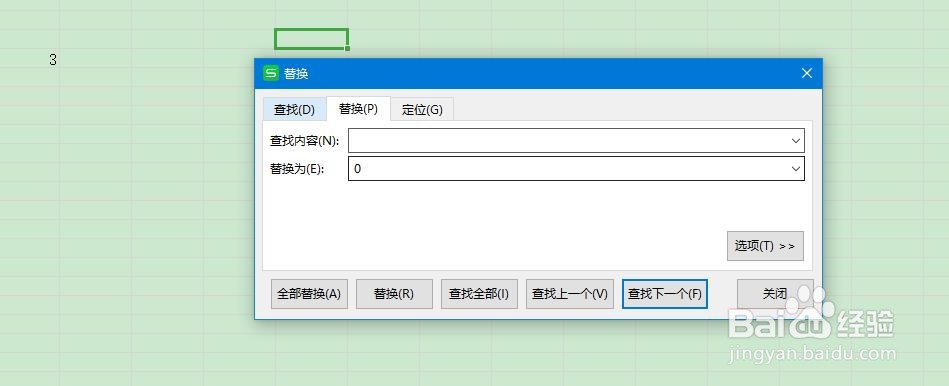Open the 定位(G) tab
The height and width of the screenshot is (386, 949).
click(x=422, y=110)
